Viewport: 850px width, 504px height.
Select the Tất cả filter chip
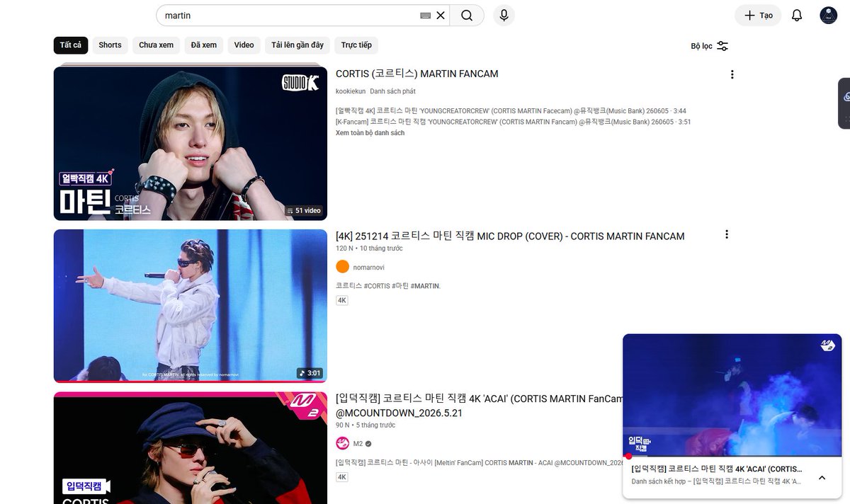(71, 45)
